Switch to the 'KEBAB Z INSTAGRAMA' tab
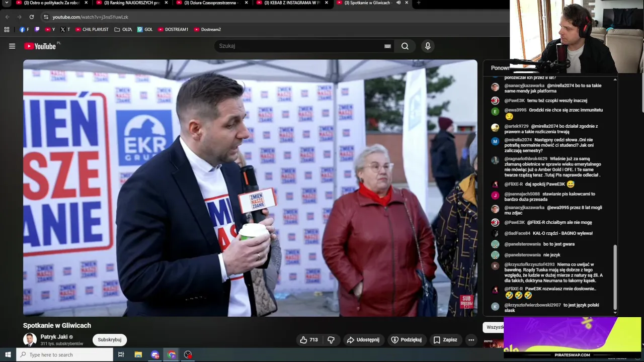Viewport: 644px width, 362px height. [x=288, y=3]
